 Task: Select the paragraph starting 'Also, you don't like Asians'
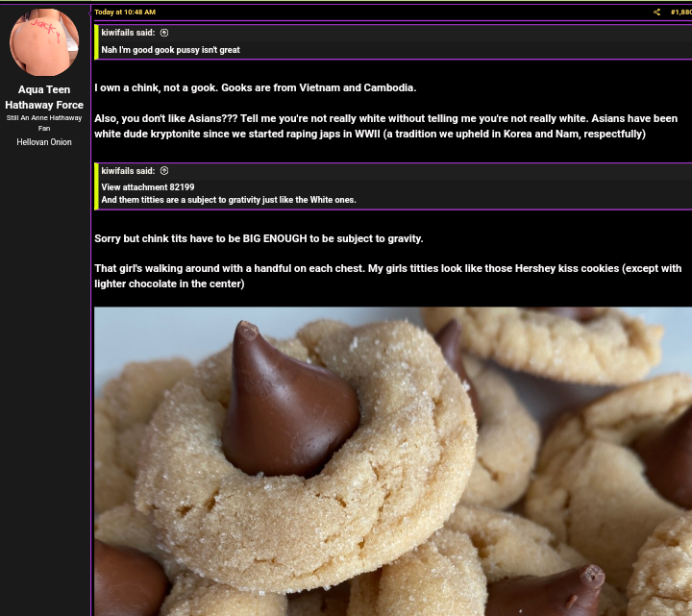(x=385, y=126)
